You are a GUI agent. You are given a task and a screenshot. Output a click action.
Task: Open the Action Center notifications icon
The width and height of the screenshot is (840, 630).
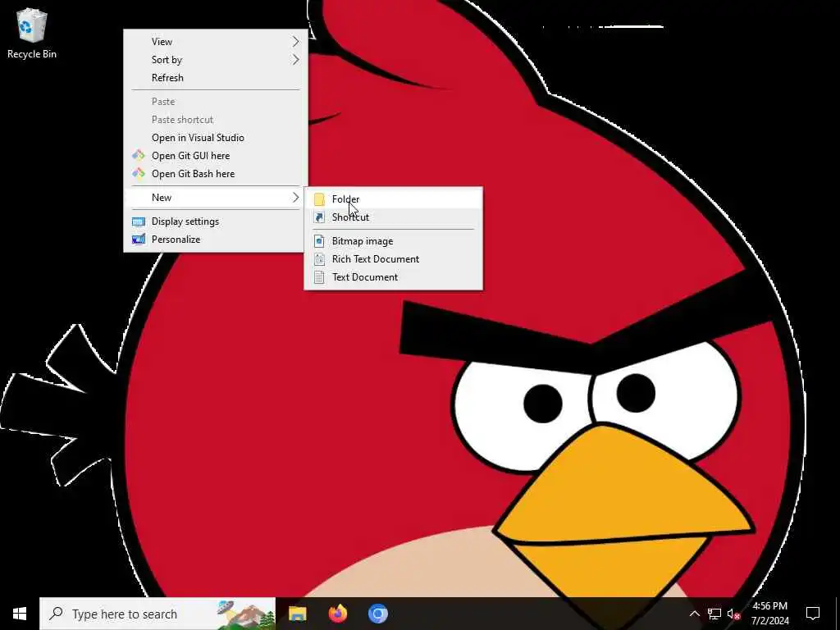(813, 614)
